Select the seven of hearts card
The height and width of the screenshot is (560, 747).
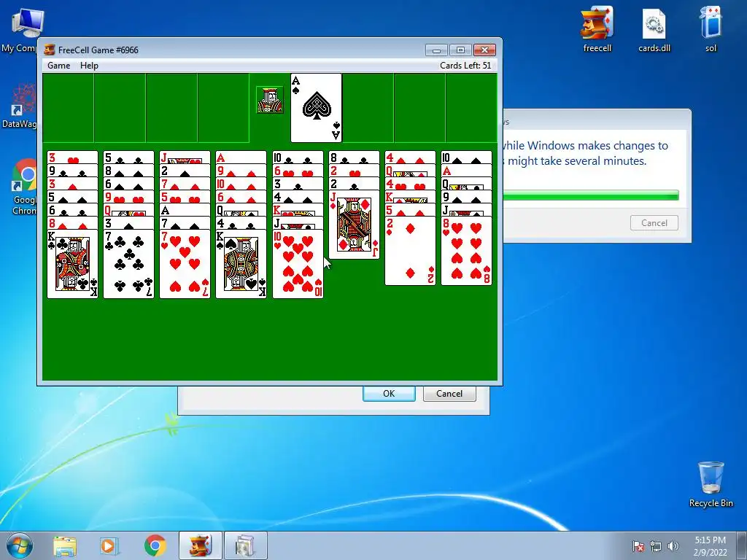(x=185, y=264)
